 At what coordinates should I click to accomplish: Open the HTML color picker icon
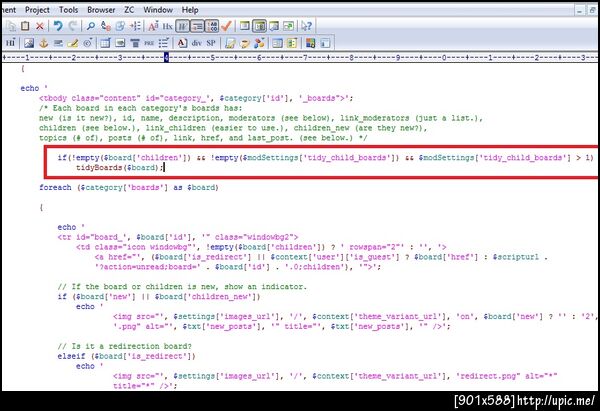click(x=310, y=43)
